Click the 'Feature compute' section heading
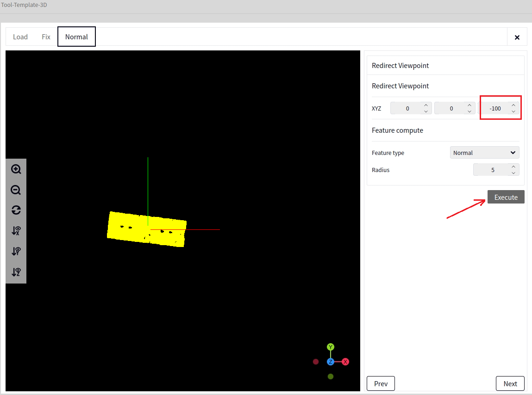 (x=397, y=130)
